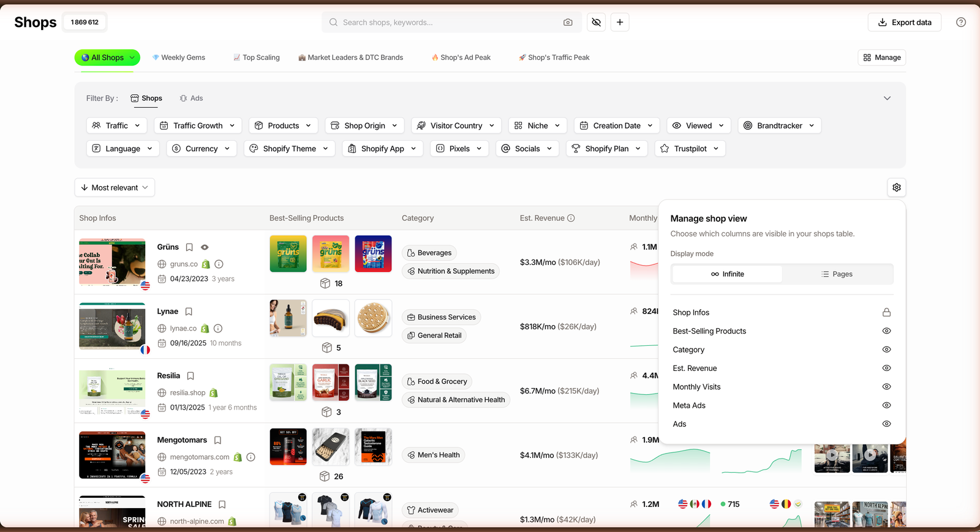Click the crossed-out eye icon button
Image resolution: width=980 pixels, height=532 pixels.
point(596,23)
